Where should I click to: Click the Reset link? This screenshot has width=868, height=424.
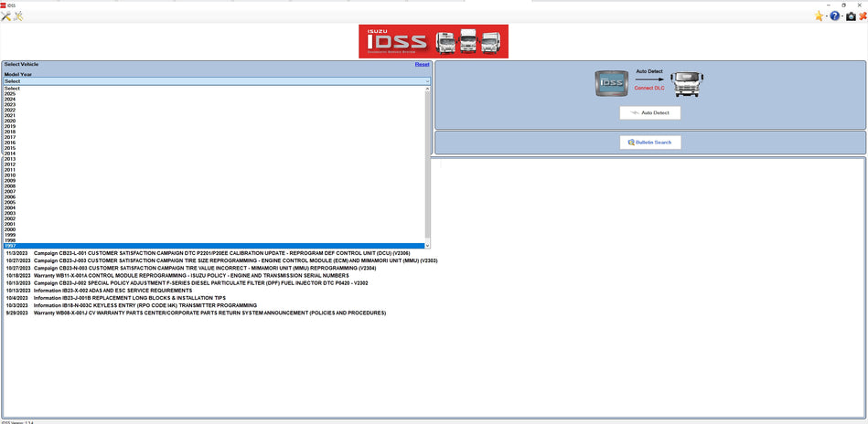tap(422, 65)
